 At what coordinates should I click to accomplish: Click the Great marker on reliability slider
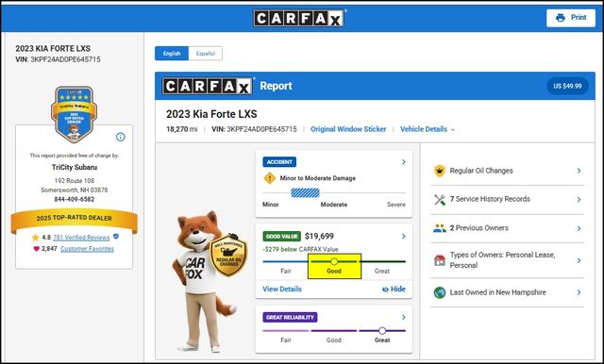coord(382,331)
